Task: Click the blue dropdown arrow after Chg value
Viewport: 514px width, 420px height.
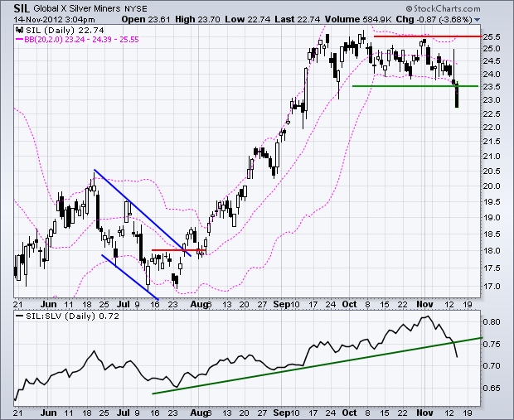Action: pyautogui.click(x=477, y=20)
